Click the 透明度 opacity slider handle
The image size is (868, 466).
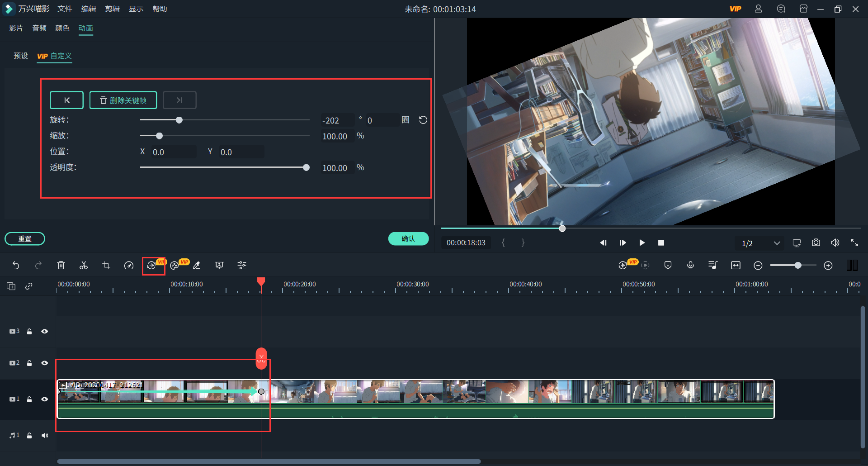(x=306, y=167)
